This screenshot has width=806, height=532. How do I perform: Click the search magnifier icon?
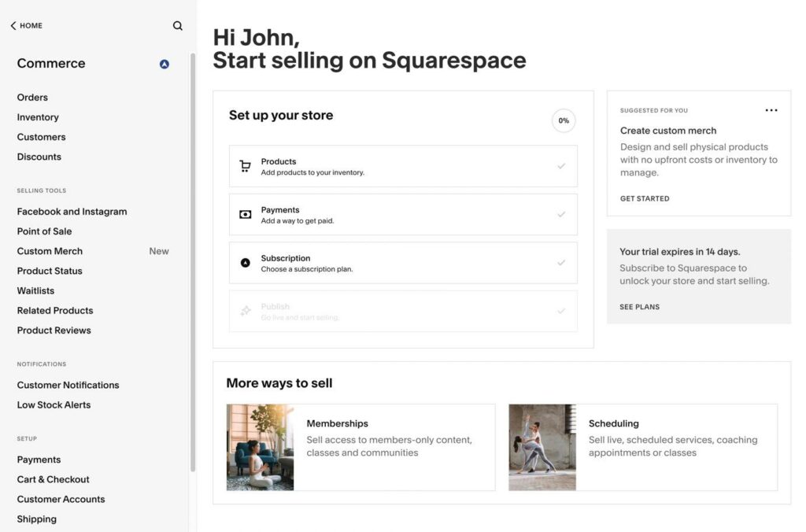click(x=177, y=26)
